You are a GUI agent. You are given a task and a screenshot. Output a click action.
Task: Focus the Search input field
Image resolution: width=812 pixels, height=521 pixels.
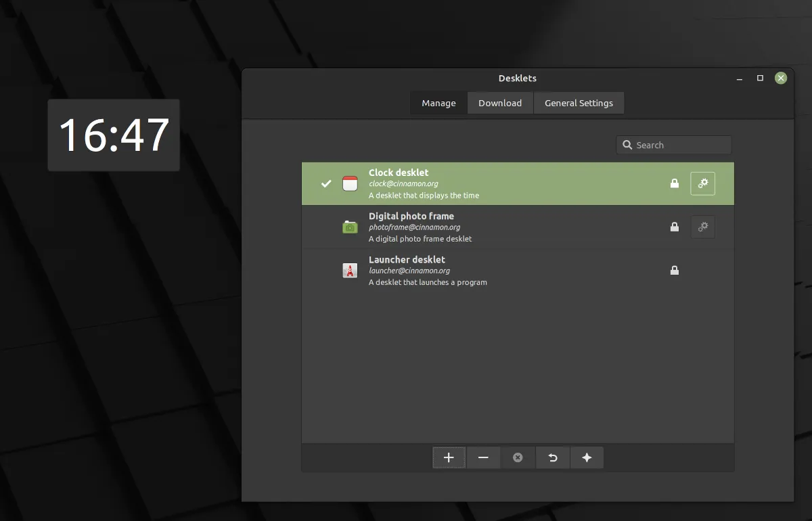pyautogui.click(x=680, y=145)
